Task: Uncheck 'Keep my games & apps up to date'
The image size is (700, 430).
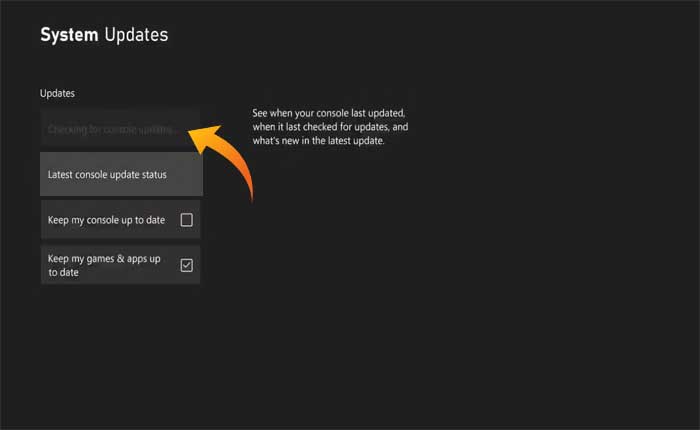Action: click(x=186, y=265)
